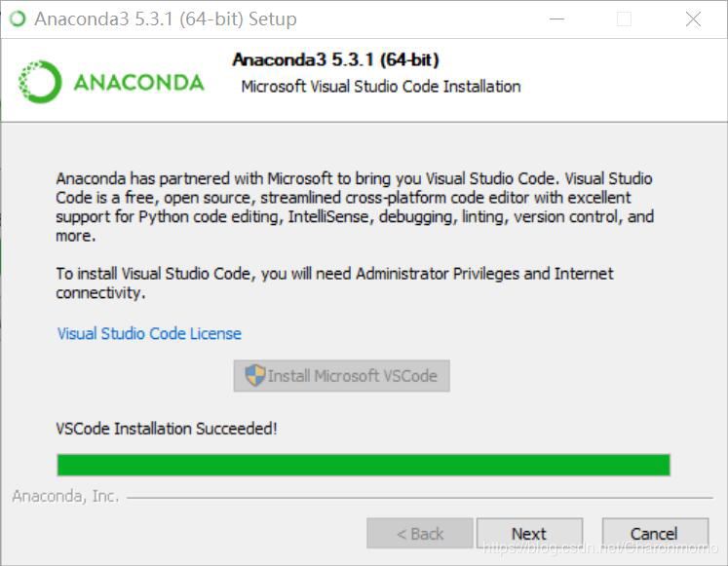Click the 'Anaconda3 5.3.1 (64-bit) Setup' window title
Image resolution: width=728 pixels, height=566 pixels.
point(166,19)
